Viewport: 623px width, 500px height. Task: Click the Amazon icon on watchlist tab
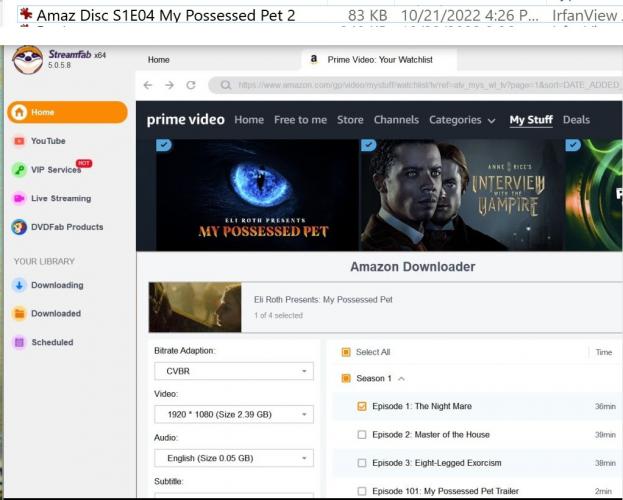pyautogui.click(x=313, y=60)
